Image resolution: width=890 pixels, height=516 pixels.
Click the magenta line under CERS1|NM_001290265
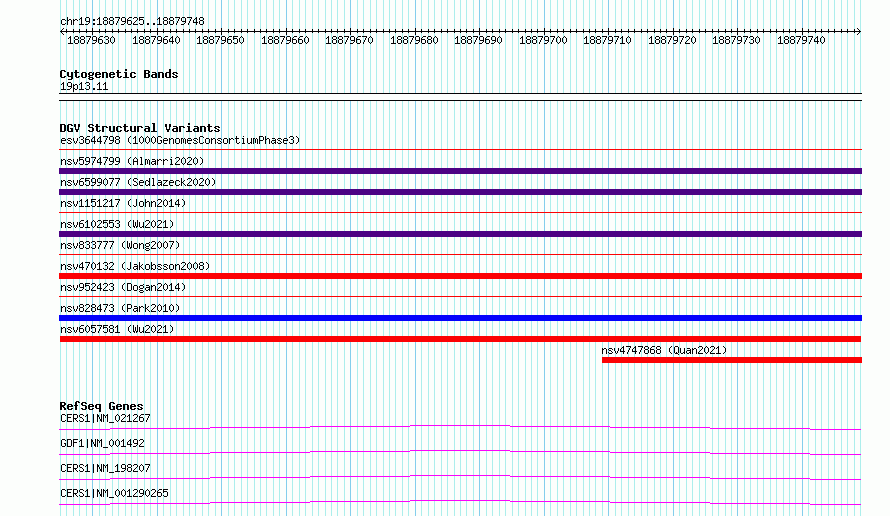coord(460,502)
